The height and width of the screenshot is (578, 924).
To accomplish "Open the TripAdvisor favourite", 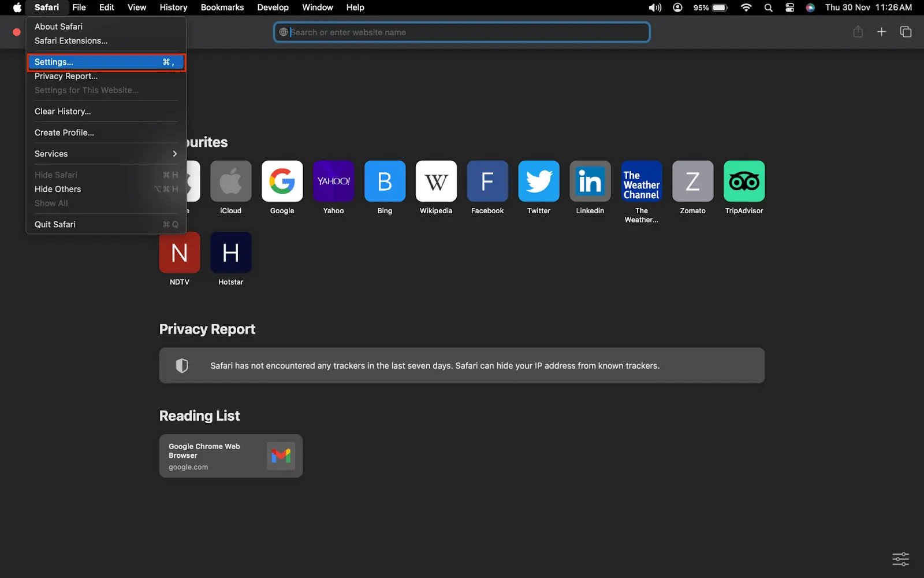I will tap(744, 181).
